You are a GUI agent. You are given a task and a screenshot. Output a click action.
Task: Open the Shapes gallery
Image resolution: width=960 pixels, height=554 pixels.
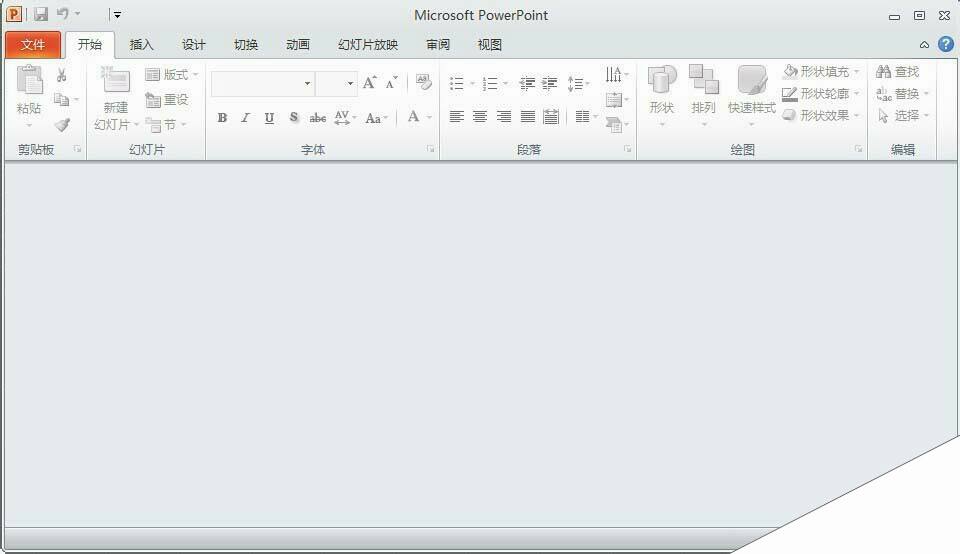pyautogui.click(x=662, y=95)
